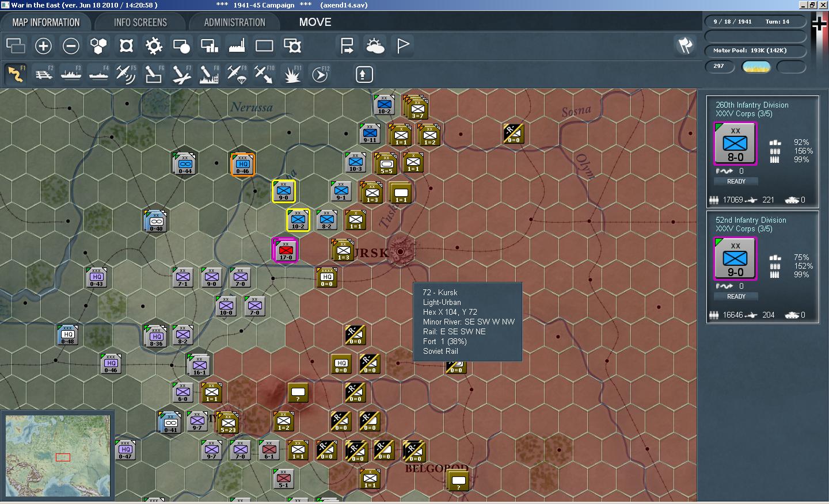
Task: Select the Soviet 5=5 unit counter
Action: [386, 164]
